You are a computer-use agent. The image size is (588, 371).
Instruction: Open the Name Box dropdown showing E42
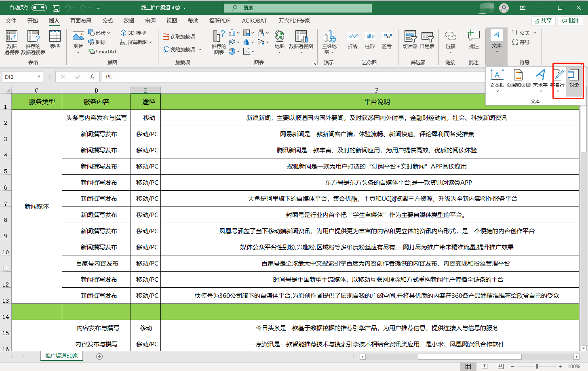tap(39, 76)
